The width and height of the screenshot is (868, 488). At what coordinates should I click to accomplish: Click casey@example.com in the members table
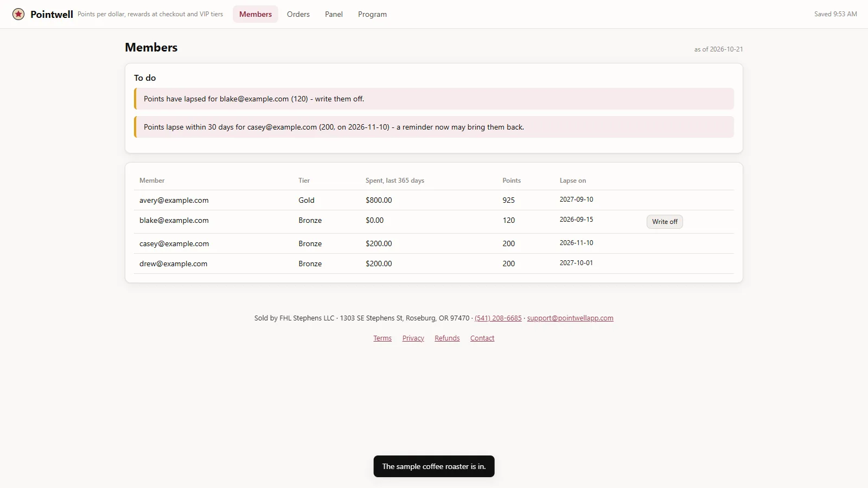(174, 243)
